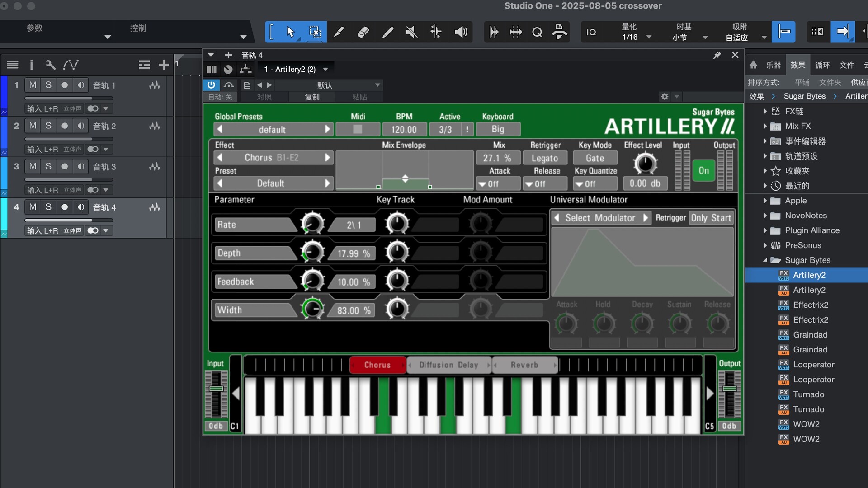Pin the plugin window
Screen dimensions: 868x488
(717, 55)
